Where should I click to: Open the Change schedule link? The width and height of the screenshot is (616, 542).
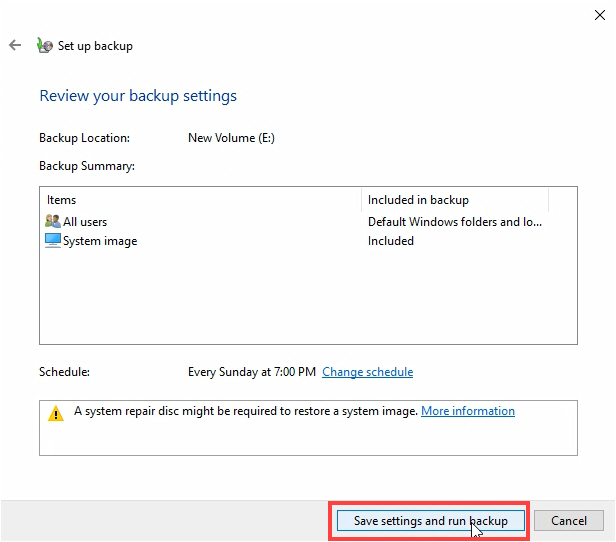[367, 372]
